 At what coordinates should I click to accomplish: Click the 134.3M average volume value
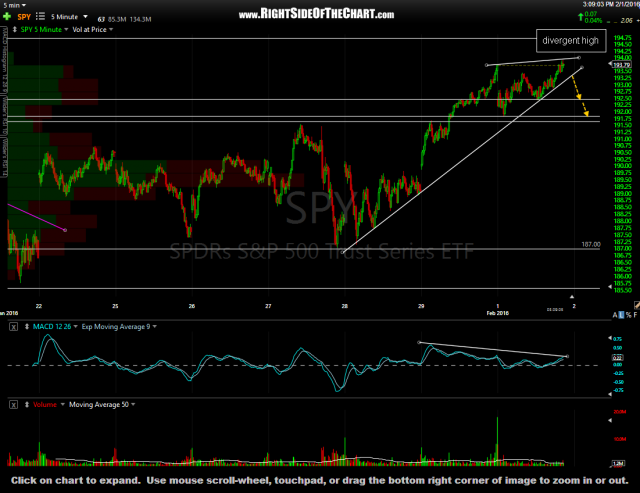pos(140,19)
